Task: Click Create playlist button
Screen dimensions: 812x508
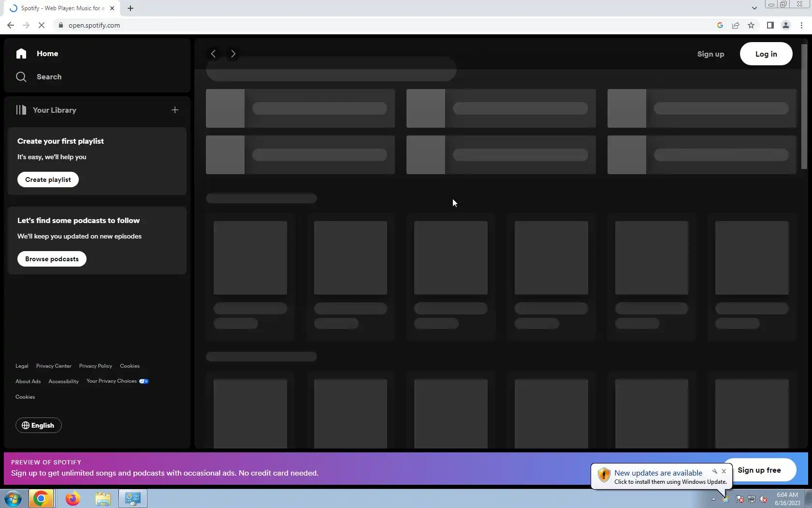Action: pyautogui.click(x=48, y=179)
